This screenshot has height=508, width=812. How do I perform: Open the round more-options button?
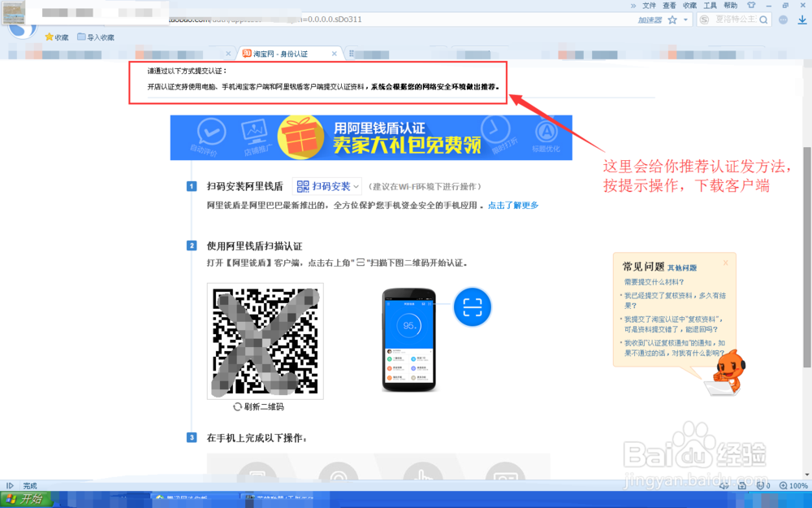tap(783, 20)
